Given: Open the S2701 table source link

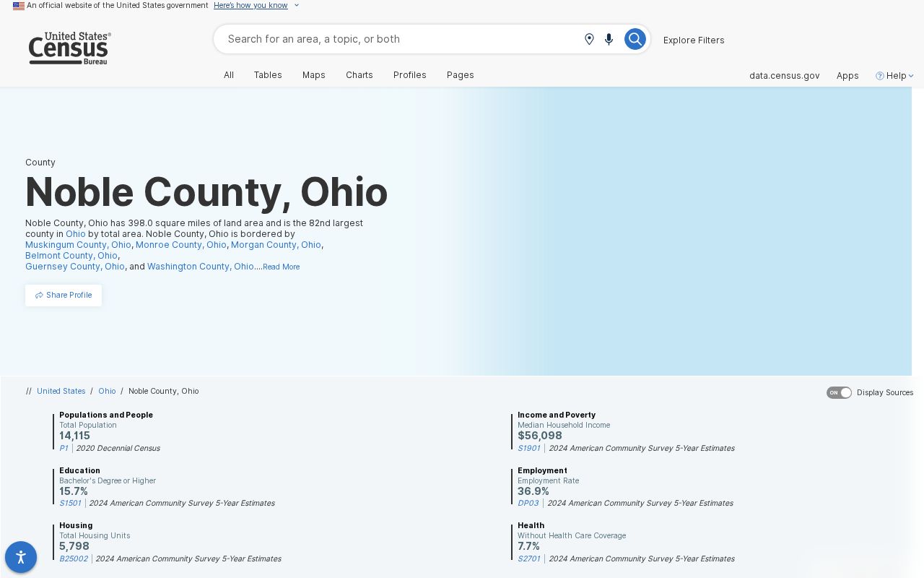Looking at the screenshot, I should tap(529, 558).
